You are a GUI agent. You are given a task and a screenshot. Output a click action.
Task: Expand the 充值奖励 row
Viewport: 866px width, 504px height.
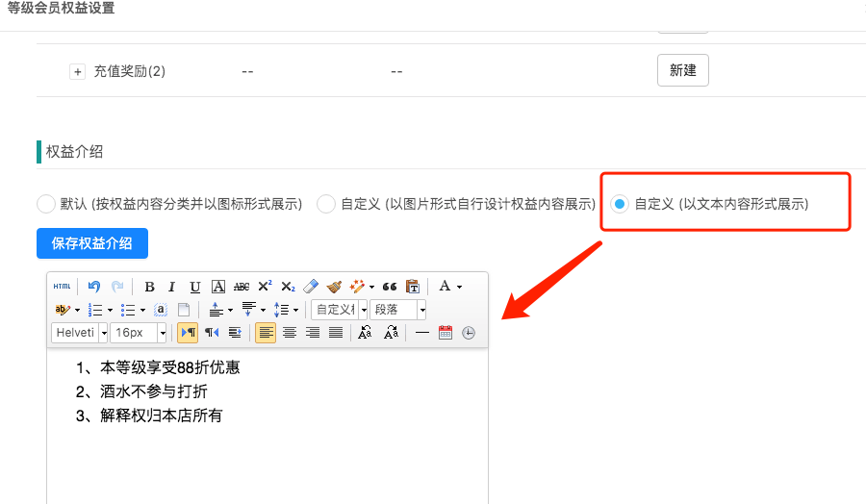pyautogui.click(x=78, y=72)
